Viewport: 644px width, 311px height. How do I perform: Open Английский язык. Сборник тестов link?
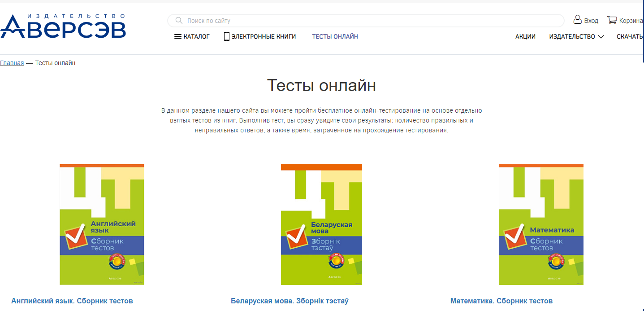pyautogui.click(x=72, y=301)
